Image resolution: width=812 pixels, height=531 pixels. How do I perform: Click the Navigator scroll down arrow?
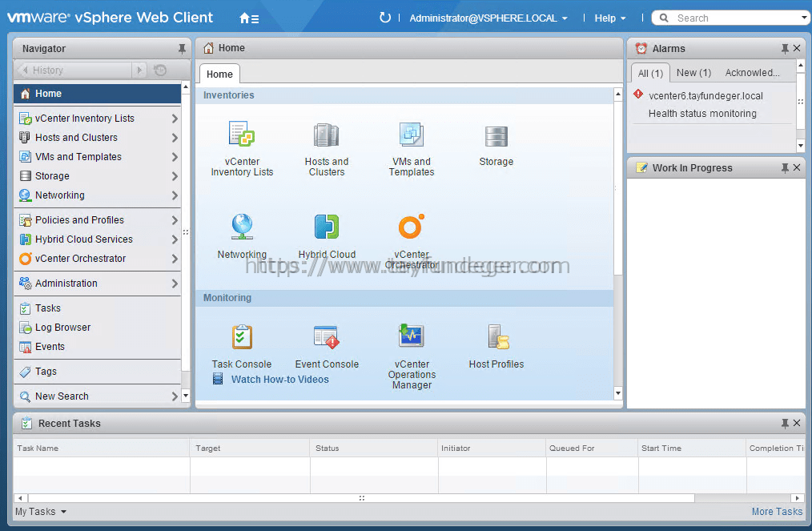[x=186, y=396]
